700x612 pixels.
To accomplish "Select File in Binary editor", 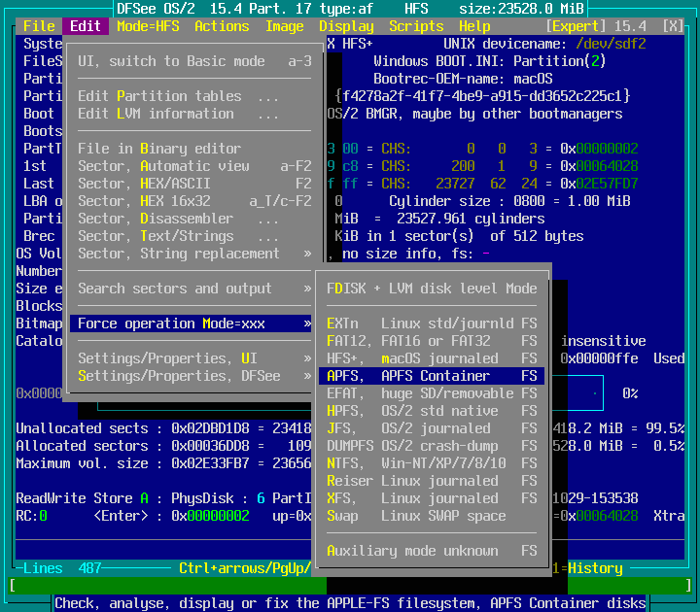I will (194, 149).
